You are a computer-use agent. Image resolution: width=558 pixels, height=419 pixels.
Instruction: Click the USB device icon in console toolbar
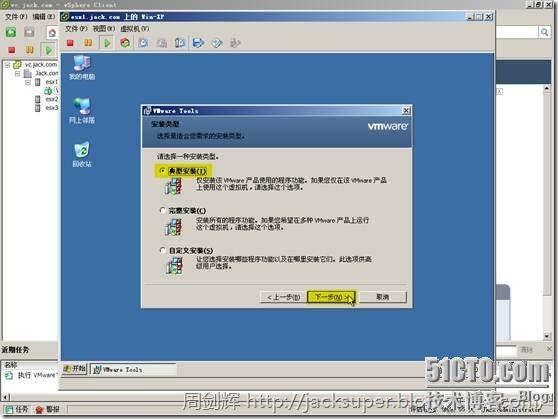click(x=235, y=43)
